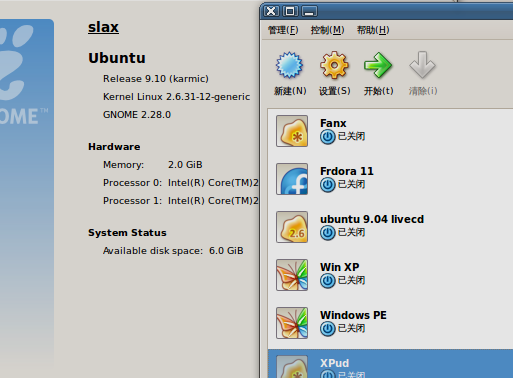Click the Processor 1 label

pyautogui.click(x=132, y=201)
